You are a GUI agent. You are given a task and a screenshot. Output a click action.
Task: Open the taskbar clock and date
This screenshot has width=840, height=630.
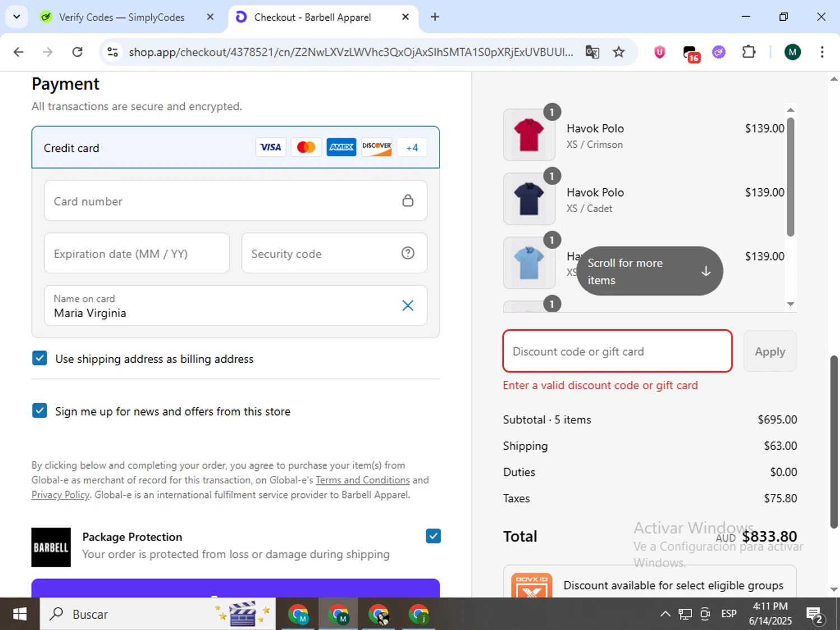point(771,614)
